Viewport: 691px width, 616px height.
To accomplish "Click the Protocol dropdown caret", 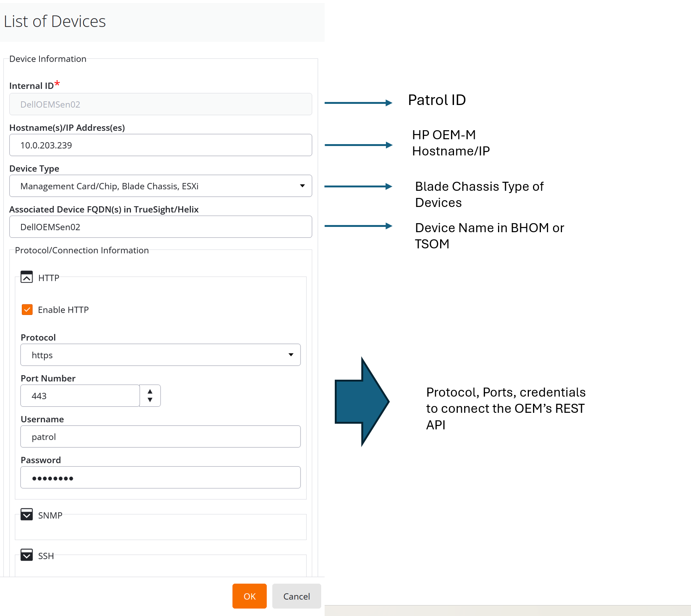I will click(290, 355).
